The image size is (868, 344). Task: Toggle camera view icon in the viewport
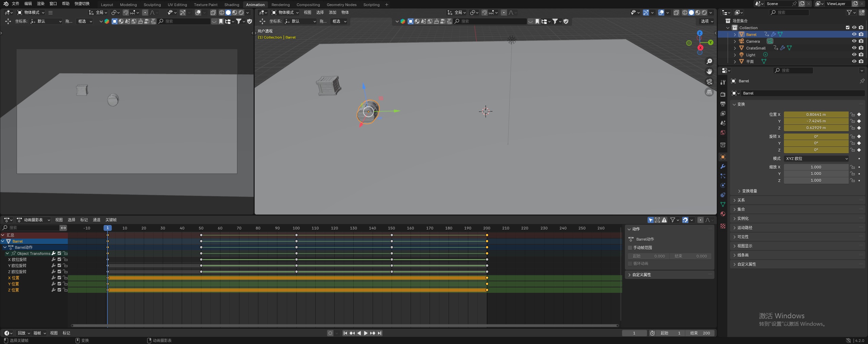click(709, 82)
